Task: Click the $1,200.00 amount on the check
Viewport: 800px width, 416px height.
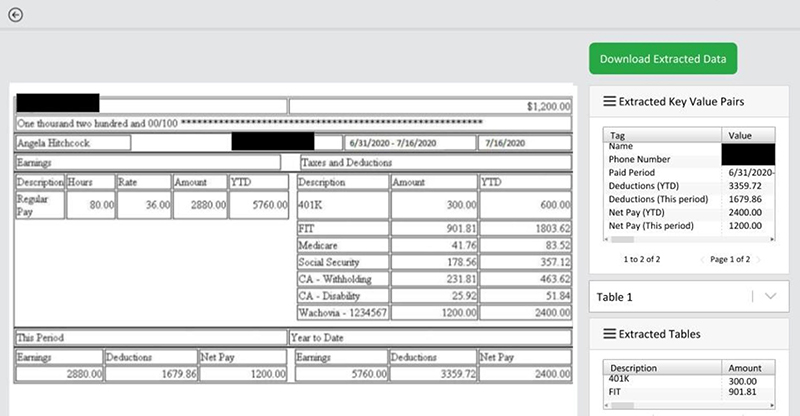Action: click(x=548, y=107)
